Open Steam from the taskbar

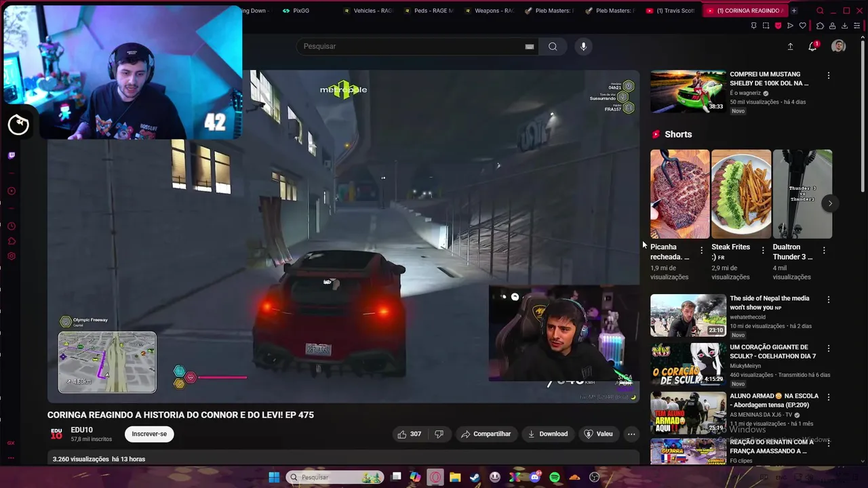(475, 477)
